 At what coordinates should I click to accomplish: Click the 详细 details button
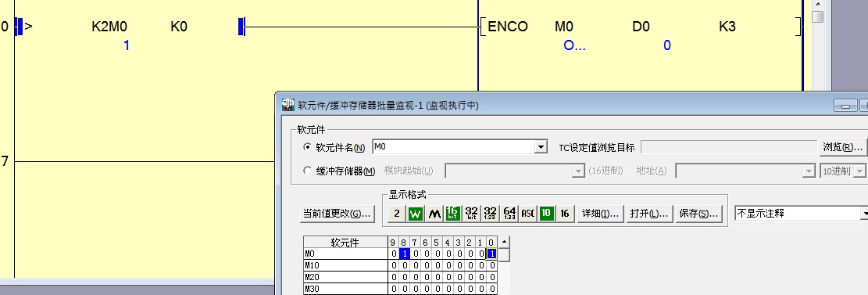tap(601, 214)
